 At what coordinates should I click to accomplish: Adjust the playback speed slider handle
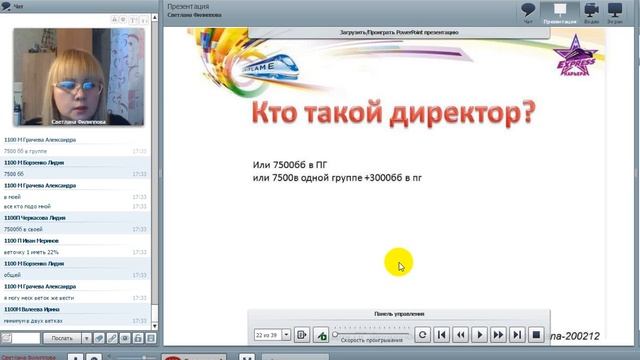click(x=335, y=334)
